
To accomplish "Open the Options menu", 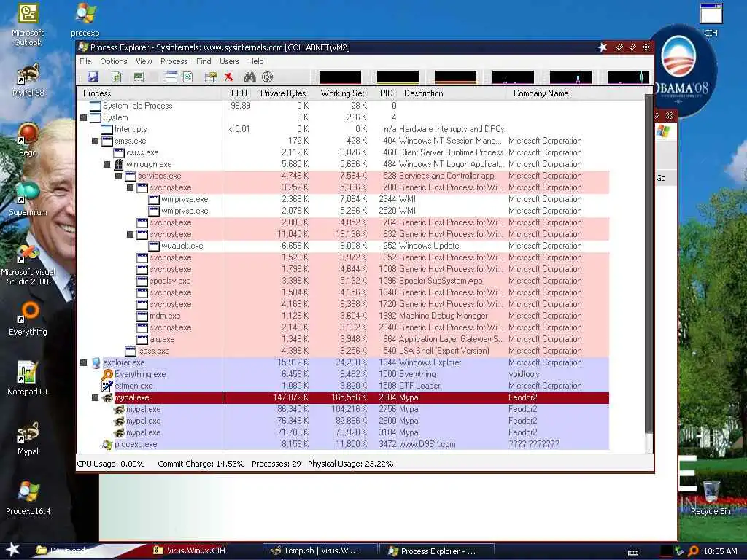I will (x=113, y=61).
